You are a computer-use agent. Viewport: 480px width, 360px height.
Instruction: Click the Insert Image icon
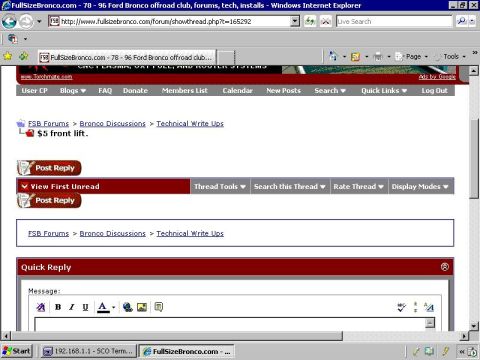(x=142, y=307)
